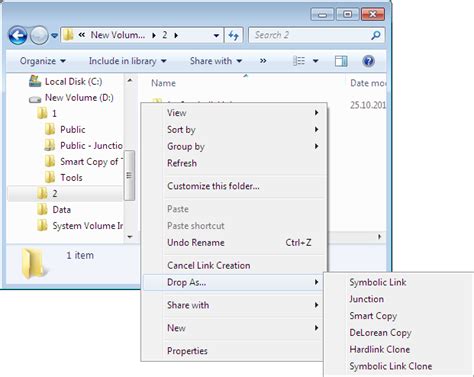Viewport: 474px width, 377px height.
Task: Click the Back navigation arrow
Action: pyautogui.click(x=18, y=35)
